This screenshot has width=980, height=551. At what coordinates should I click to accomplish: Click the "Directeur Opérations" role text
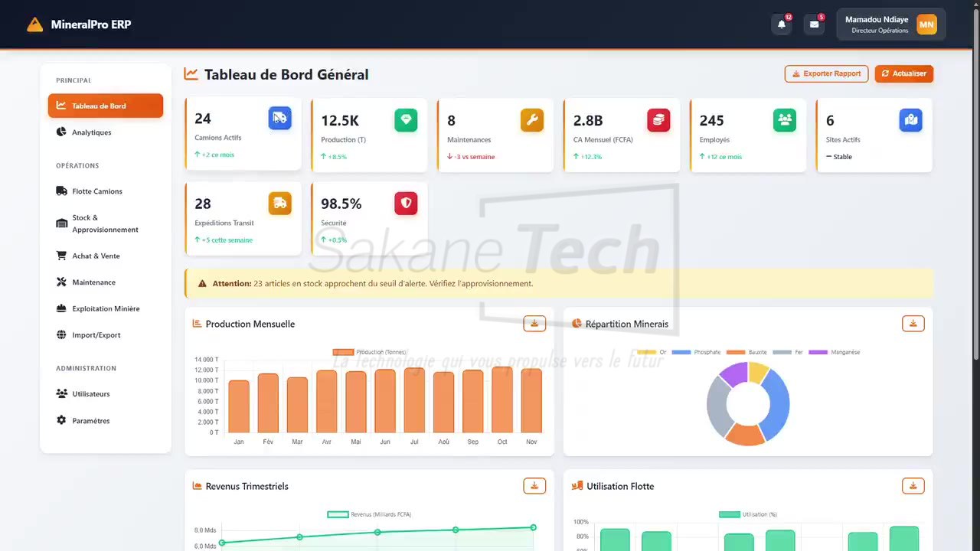[880, 31]
